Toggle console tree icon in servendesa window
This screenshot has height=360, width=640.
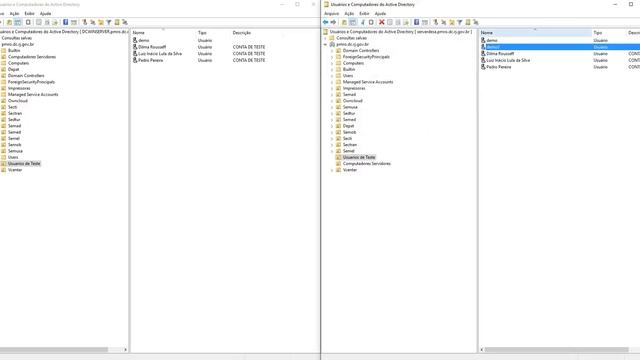tap(353, 22)
